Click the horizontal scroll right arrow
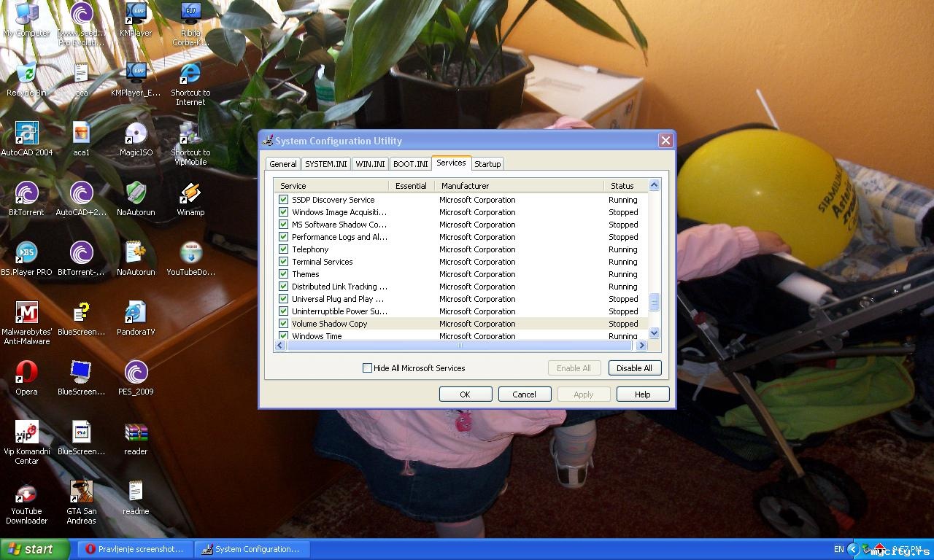 point(642,346)
